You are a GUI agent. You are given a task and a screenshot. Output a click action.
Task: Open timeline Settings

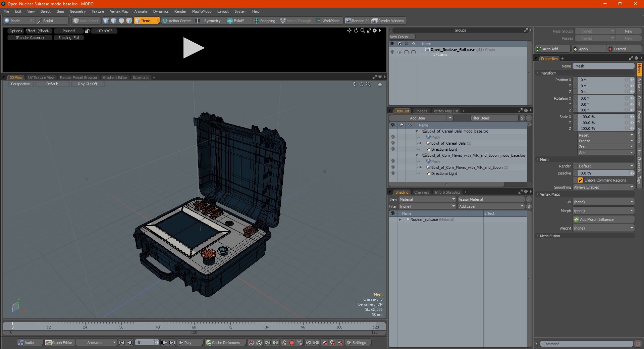(358, 343)
